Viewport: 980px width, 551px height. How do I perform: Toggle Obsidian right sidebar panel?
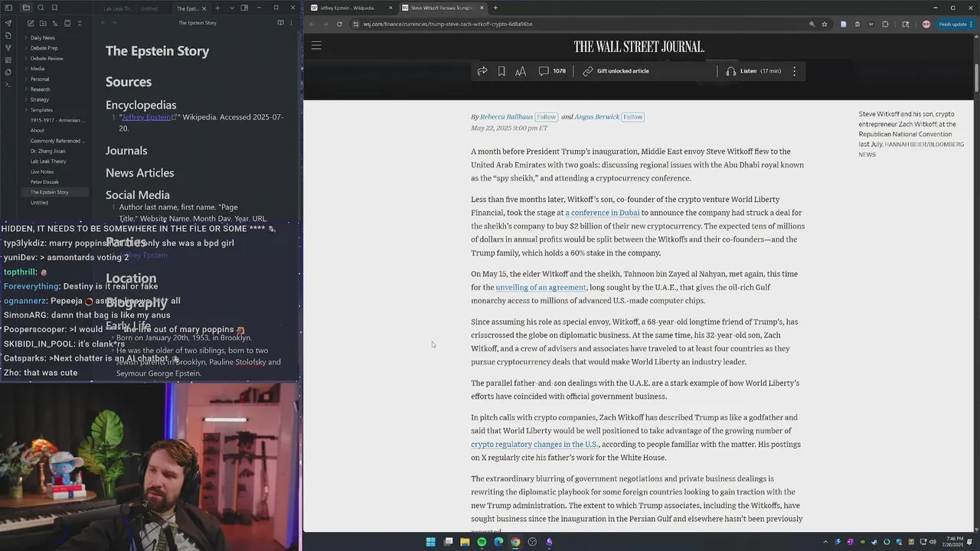(x=245, y=8)
